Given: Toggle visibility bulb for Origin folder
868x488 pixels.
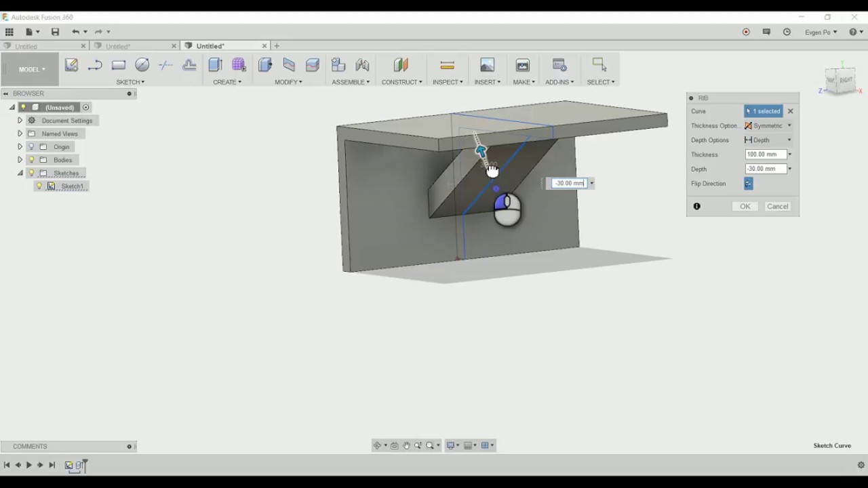Looking at the screenshot, I should tap(31, 147).
